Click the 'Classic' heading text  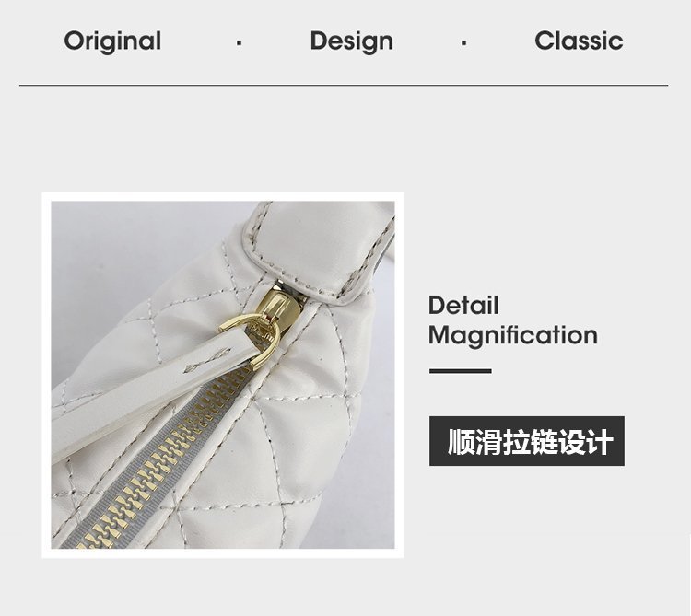579,41
